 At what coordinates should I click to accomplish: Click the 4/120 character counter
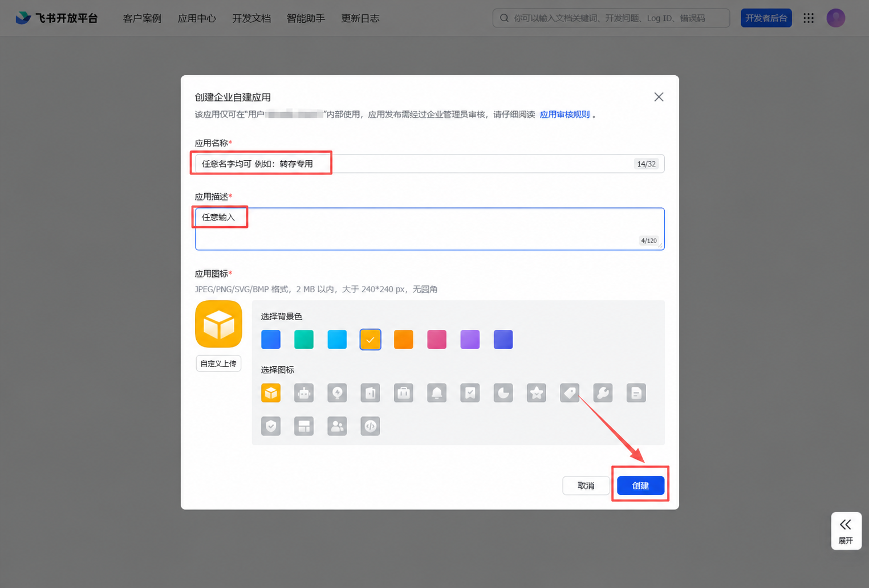pos(649,240)
